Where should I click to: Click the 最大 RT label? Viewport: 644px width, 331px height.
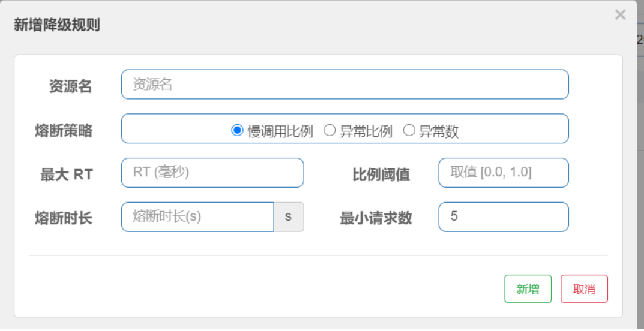tap(67, 175)
